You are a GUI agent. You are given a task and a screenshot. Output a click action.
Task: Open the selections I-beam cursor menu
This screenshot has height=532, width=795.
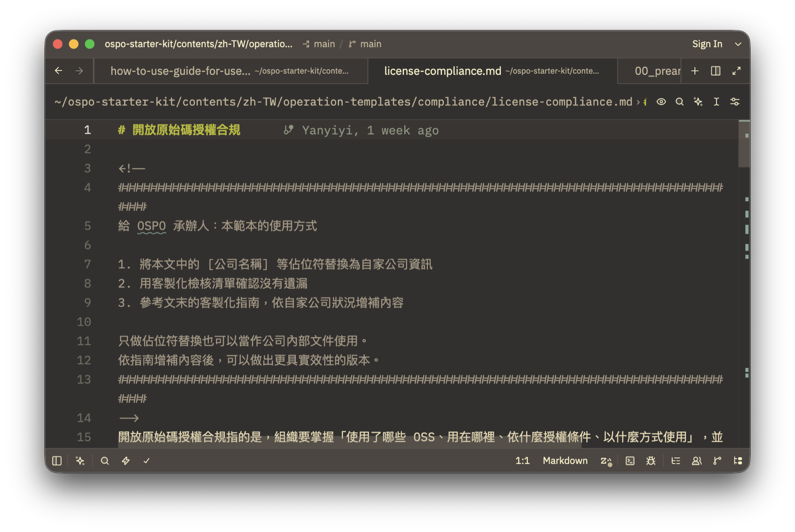pyautogui.click(x=716, y=102)
